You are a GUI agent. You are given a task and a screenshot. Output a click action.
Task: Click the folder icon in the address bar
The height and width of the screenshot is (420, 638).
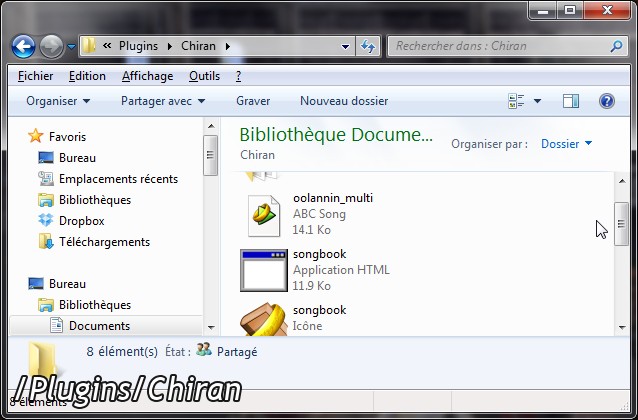89,46
